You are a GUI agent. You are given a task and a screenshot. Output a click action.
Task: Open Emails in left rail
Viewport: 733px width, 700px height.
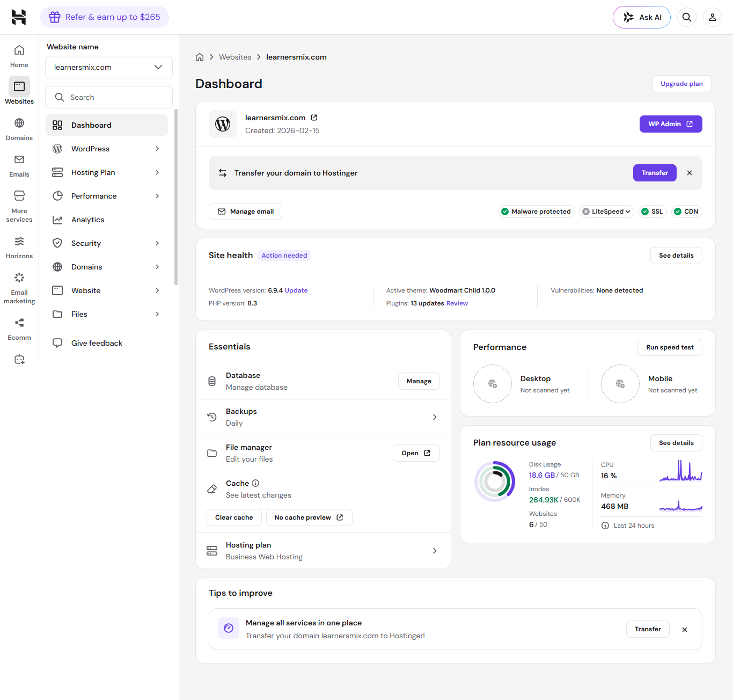[x=19, y=166]
